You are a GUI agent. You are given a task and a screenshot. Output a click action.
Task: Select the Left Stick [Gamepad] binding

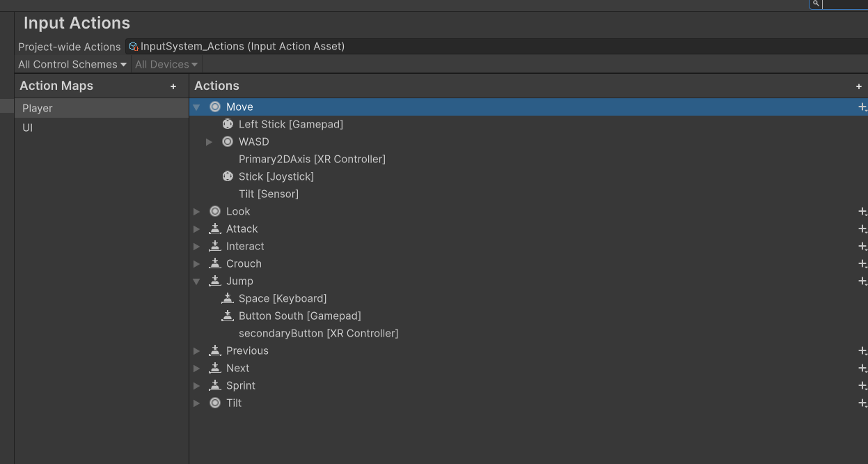[290, 125]
